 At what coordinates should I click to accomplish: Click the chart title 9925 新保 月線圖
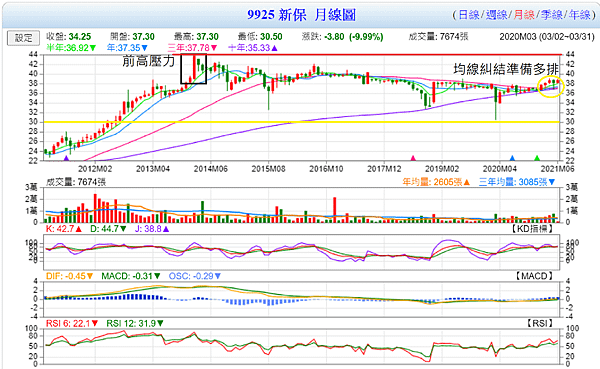point(301,15)
